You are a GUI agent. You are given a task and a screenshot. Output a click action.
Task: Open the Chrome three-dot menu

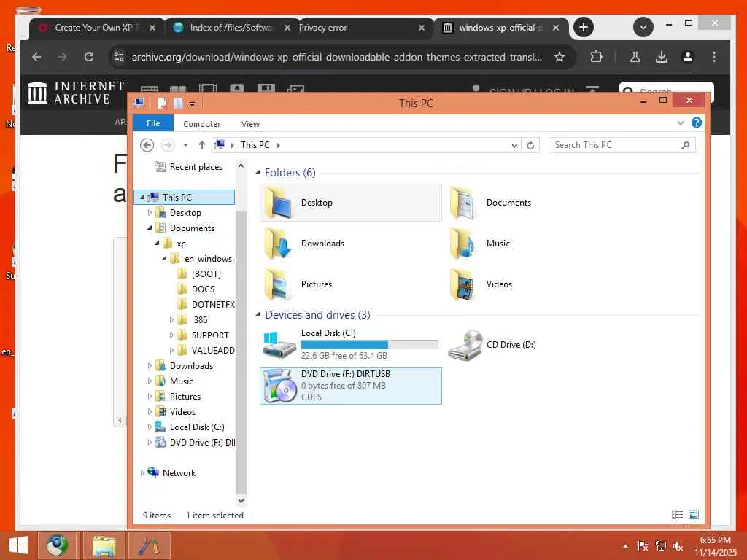713,57
